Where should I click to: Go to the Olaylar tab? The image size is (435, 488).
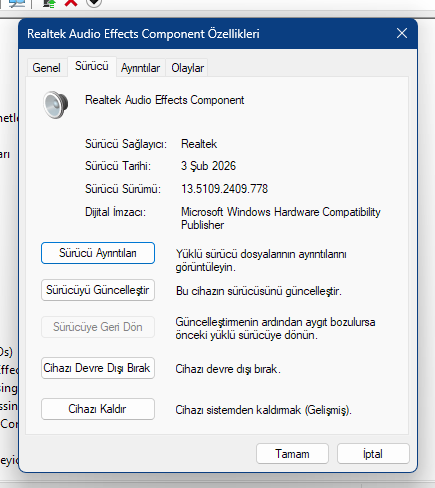(187, 68)
